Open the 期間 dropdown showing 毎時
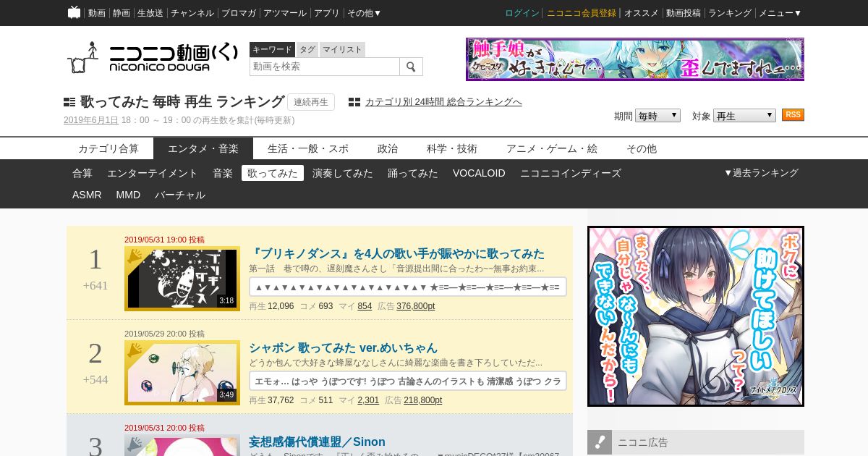The height and width of the screenshot is (456, 868). pyautogui.click(x=658, y=116)
